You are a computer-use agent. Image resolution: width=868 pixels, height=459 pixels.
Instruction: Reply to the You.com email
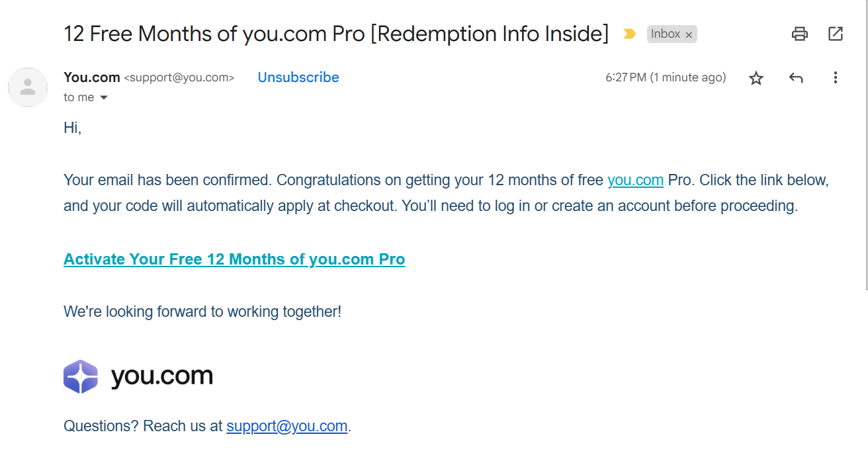pyautogui.click(x=796, y=78)
